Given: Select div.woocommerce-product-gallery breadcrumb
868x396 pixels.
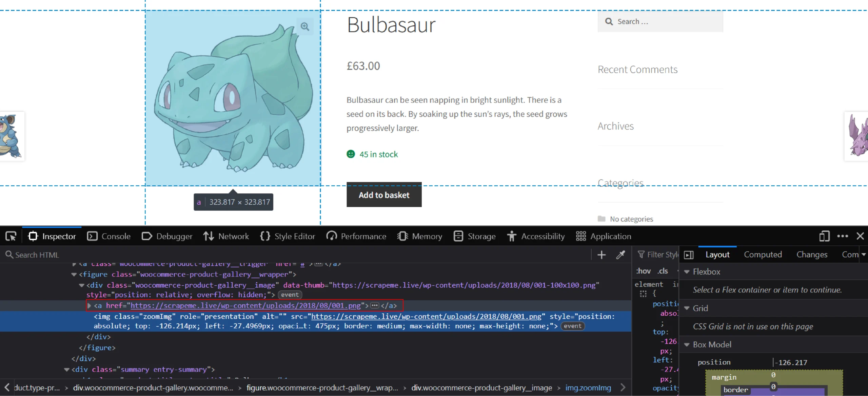Looking at the screenshot, I should [x=153, y=388].
